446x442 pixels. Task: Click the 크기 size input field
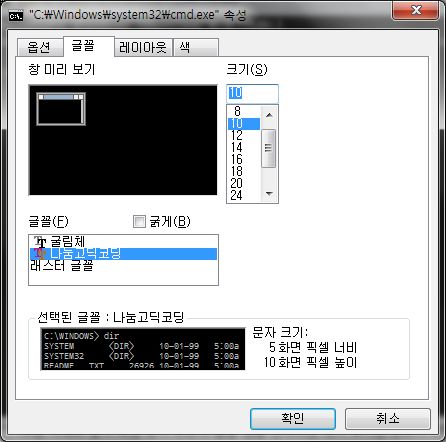(x=252, y=93)
